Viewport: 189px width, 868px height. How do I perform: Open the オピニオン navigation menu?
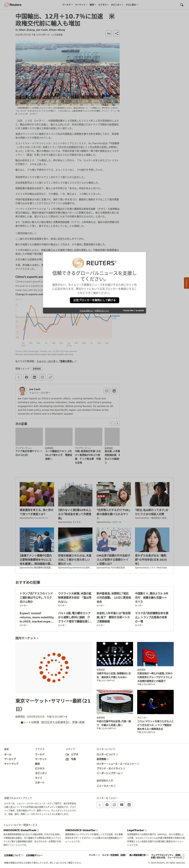pyautogui.click(x=117, y=5)
